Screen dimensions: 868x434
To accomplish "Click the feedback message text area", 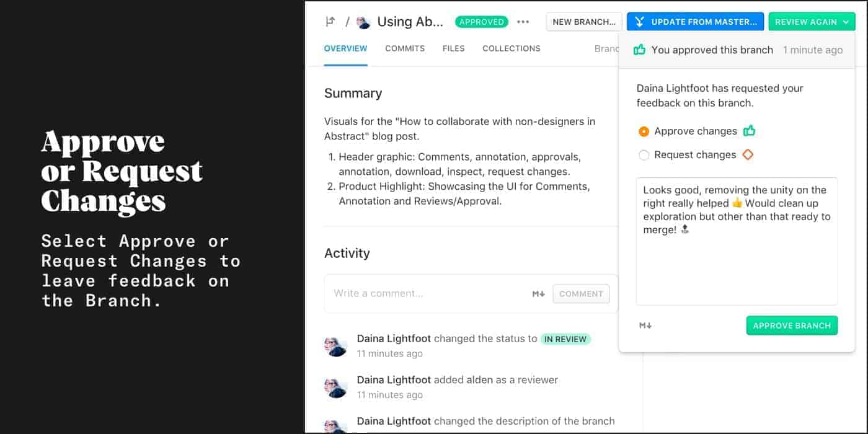I will [x=737, y=242].
